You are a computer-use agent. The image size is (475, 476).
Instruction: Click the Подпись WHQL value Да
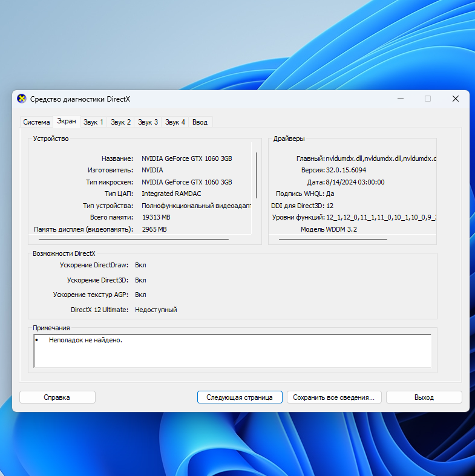click(330, 194)
